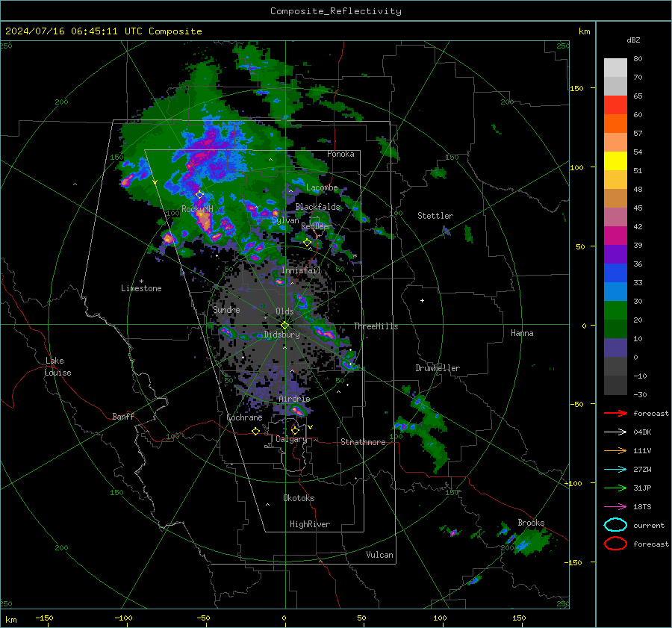672x628 pixels.
Task: Click the Cochrane town label
Action: tap(244, 417)
